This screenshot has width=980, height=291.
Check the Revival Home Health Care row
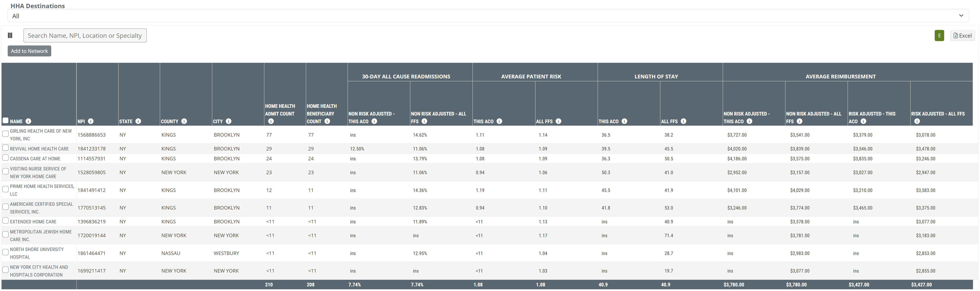pyautogui.click(x=5, y=148)
